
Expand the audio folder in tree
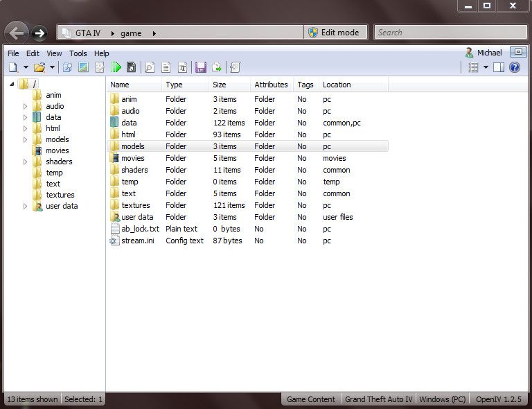pos(25,106)
